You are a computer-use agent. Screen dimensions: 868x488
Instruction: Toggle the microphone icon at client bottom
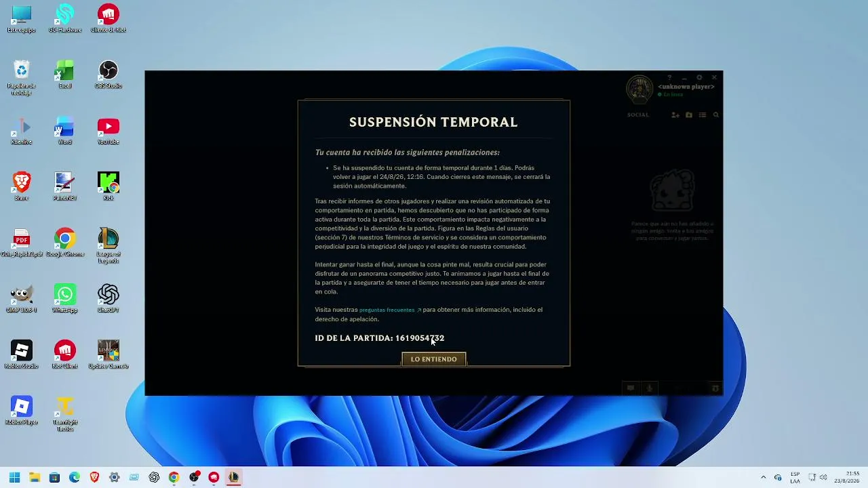[x=649, y=388]
